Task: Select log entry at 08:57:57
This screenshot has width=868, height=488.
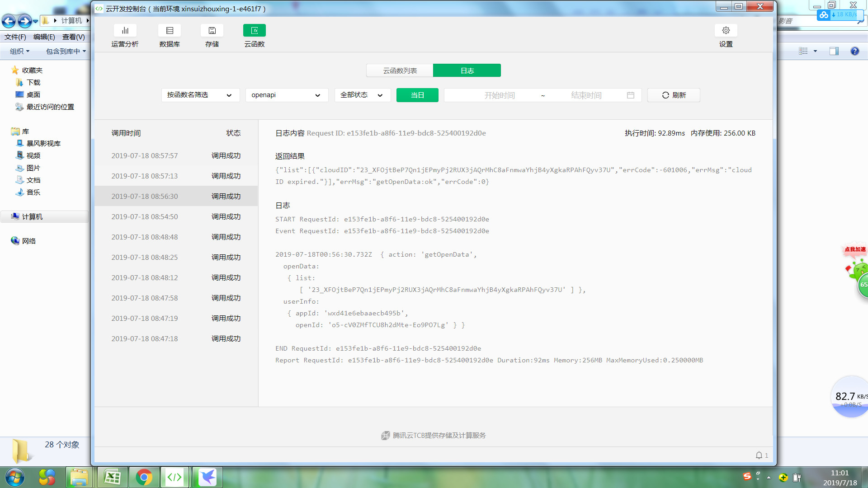Action: pyautogui.click(x=176, y=156)
